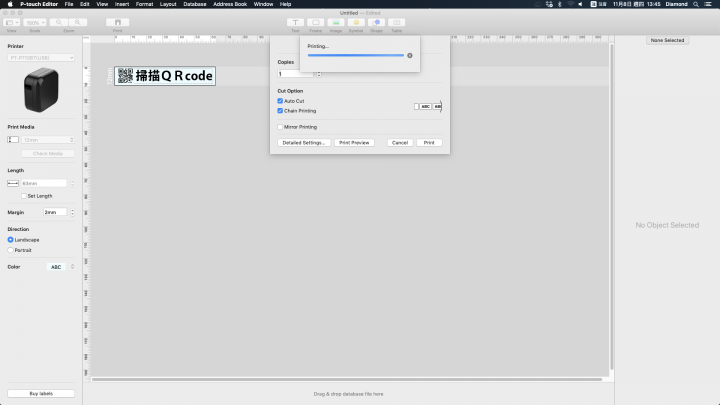The height and width of the screenshot is (405, 720).
Task: Click the Bluetooth icon in menu bar
Action: 560,4
